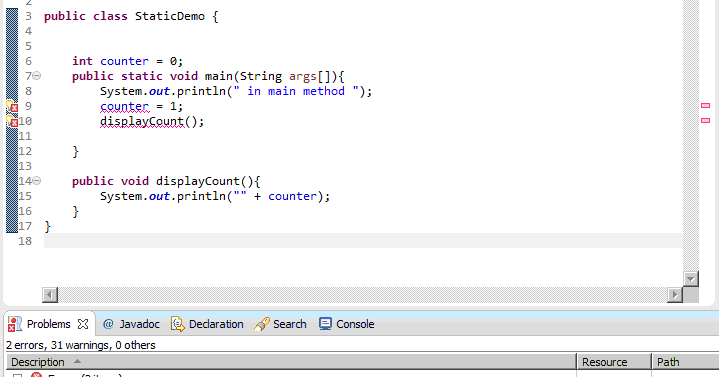
Task: Sort by the Resource column header
Action: [614, 362]
